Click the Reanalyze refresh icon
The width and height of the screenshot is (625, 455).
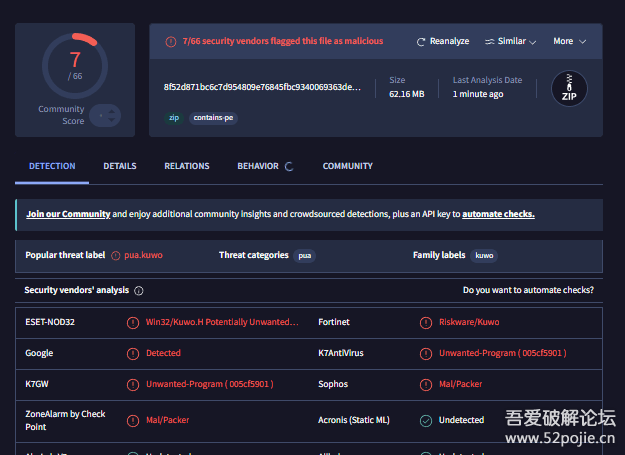421,42
